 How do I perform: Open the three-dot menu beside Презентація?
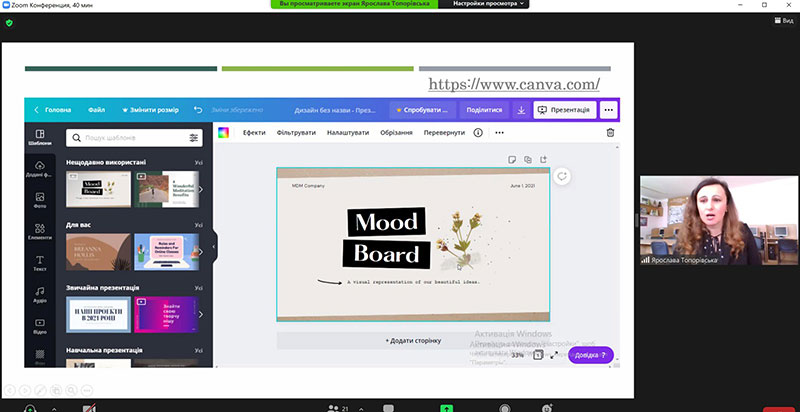608,110
